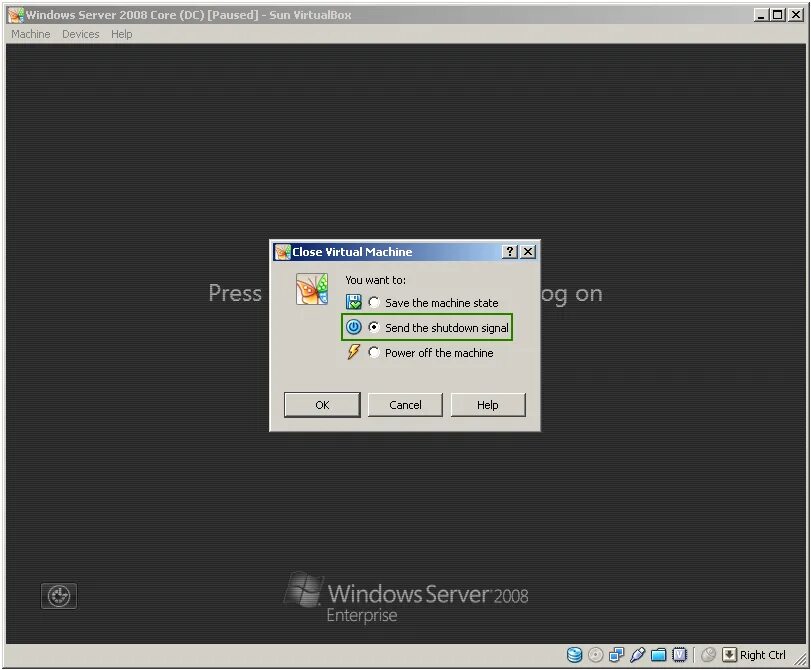Click the VirtualBox butterfly icon in dialog

point(312,289)
